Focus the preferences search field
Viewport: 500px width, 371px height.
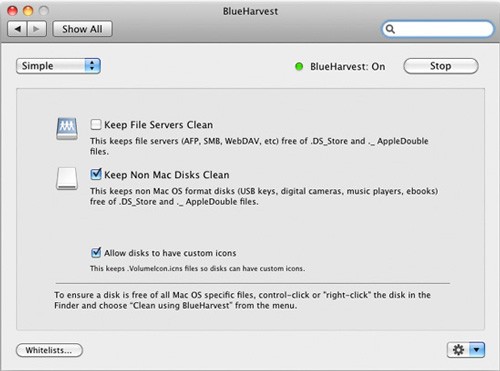pos(438,29)
